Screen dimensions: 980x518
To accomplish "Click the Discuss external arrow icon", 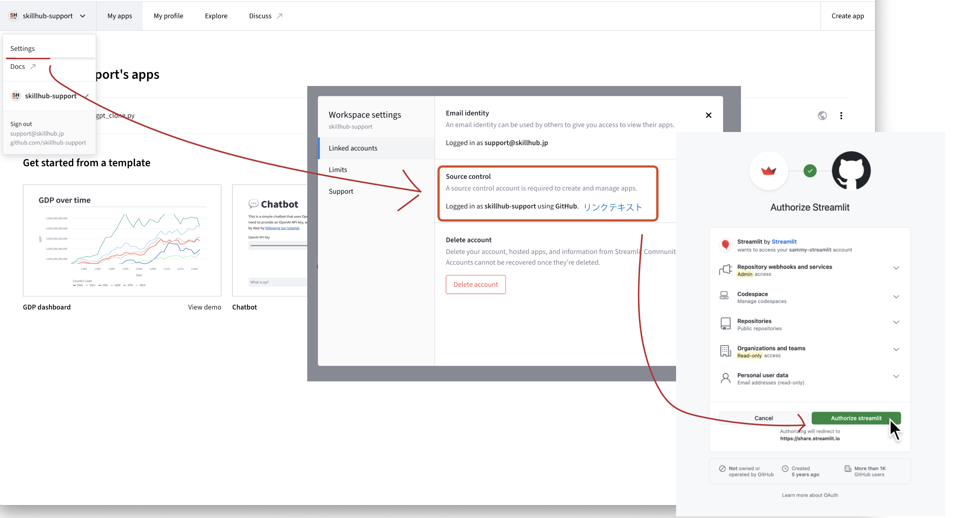I will [280, 16].
